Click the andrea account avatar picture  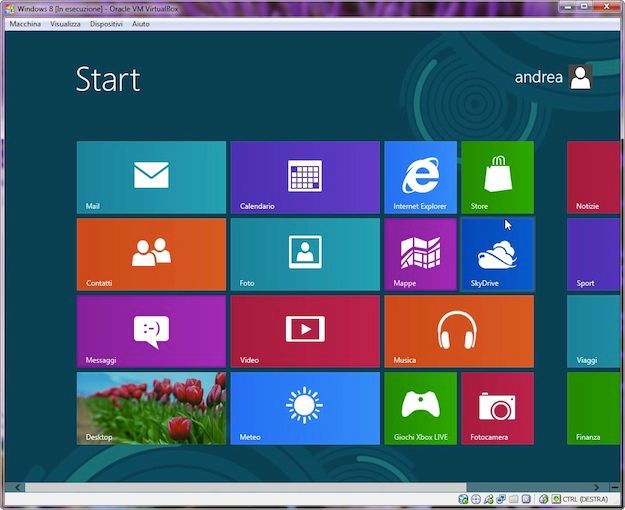[580, 77]
